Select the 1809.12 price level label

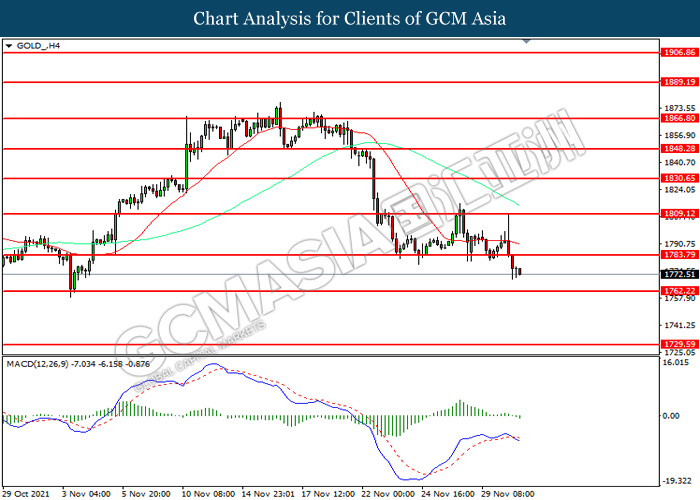[x=679, y=213]
